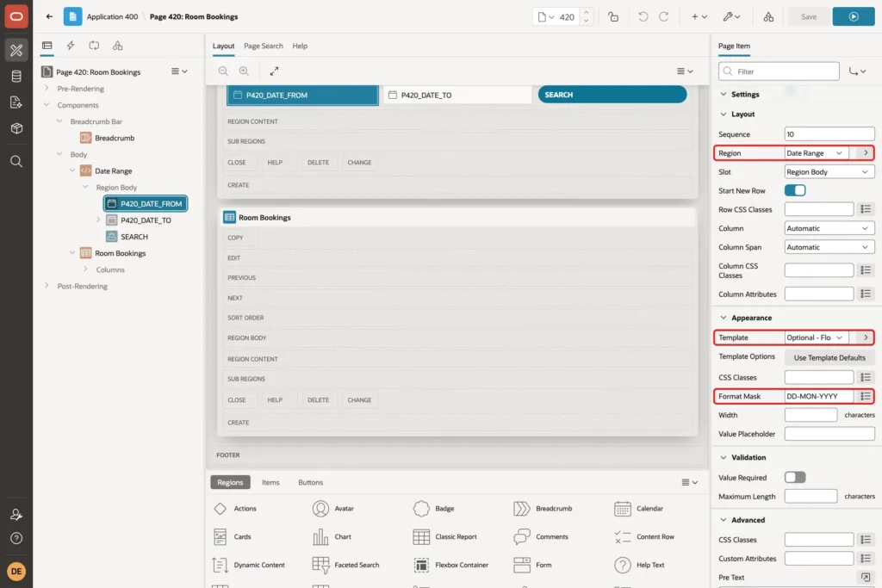882x588 pixels.
Task: Run the page with the play icon
Action: click(853, 17)
